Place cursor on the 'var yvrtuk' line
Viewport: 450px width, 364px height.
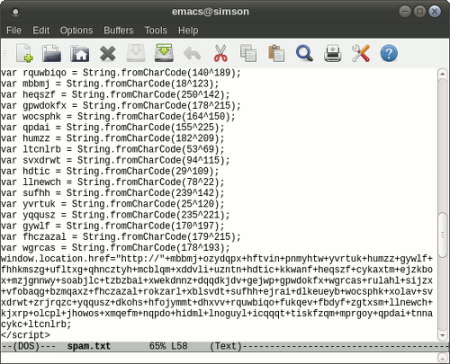[x=112, y=204]
